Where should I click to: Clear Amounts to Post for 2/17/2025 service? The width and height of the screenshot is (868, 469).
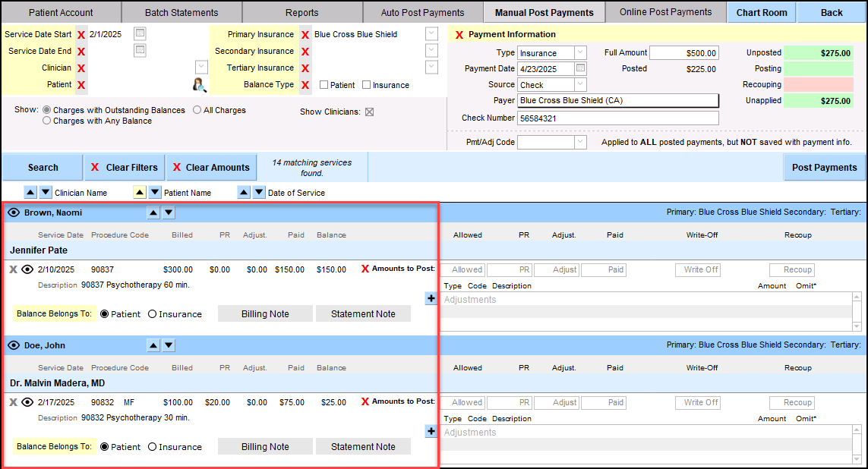pyautogui.click(x=365, y=401)
